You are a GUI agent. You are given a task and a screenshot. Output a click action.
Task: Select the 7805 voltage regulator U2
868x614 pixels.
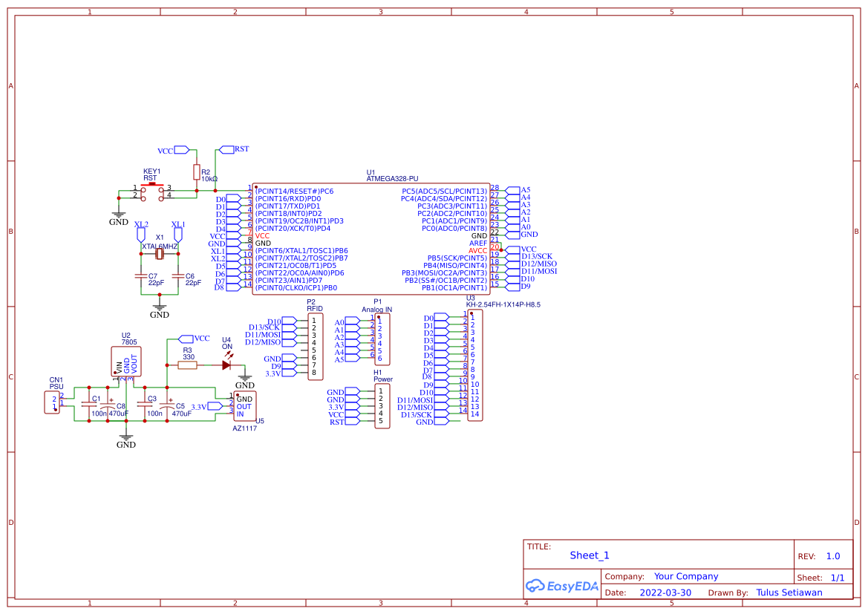tap(125, 362)
